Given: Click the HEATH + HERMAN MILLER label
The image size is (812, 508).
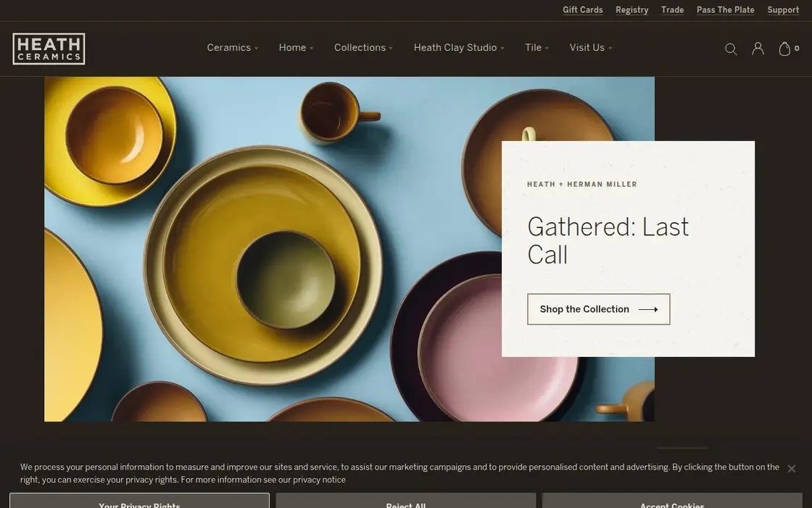Looking at the screenshot, I should [582, 184].
